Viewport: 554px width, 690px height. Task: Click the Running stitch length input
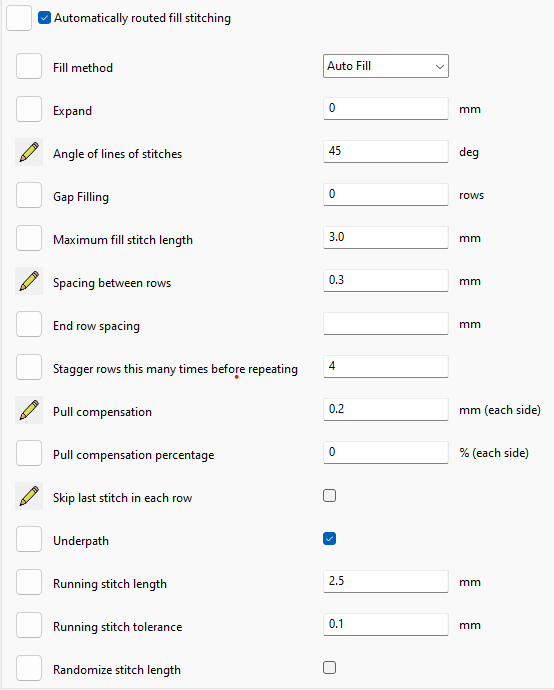click(x=386, y=581)
